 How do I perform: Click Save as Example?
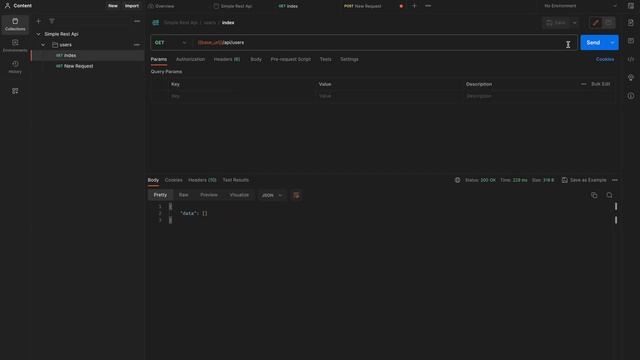click(584, 180)
